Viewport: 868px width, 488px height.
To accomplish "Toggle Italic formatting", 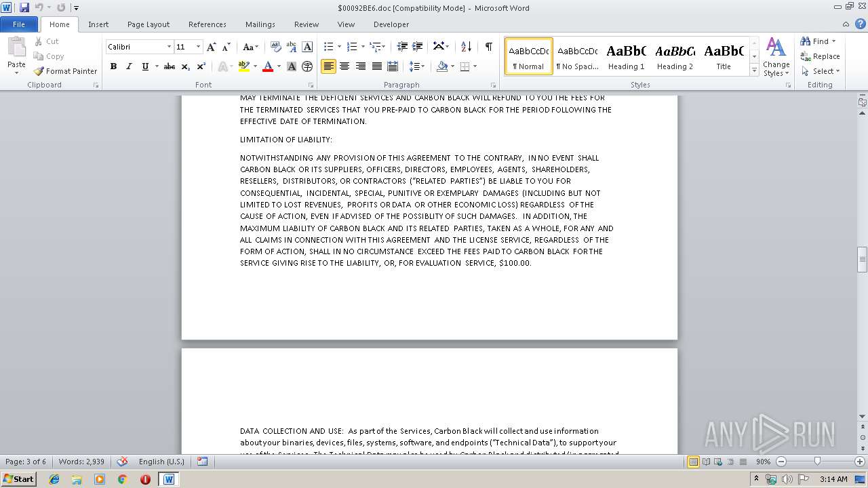I will point(129,66).
